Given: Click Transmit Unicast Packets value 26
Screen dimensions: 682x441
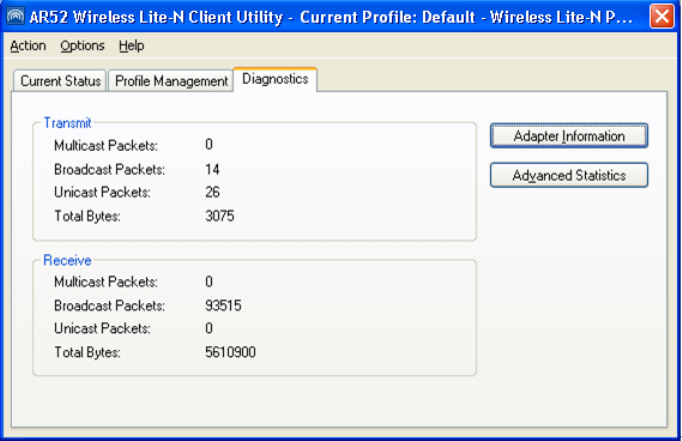Looking at the screenshot, I should (212, 192).
